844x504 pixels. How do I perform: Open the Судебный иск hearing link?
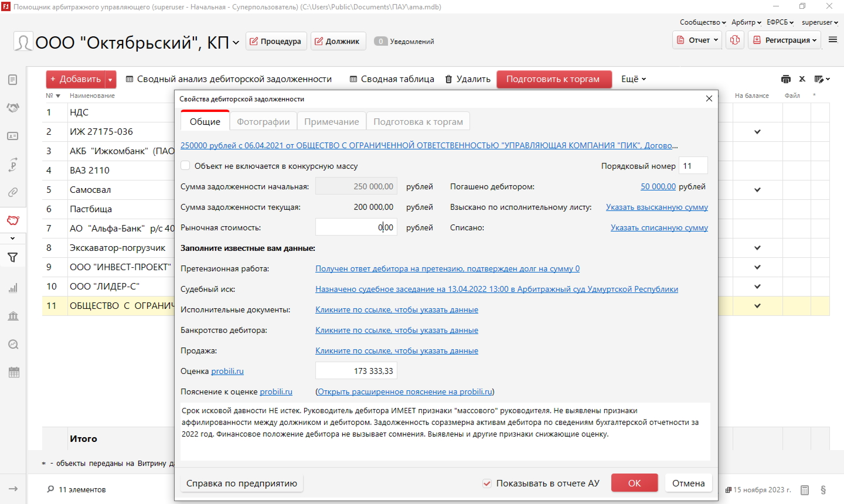click(496, 289)
